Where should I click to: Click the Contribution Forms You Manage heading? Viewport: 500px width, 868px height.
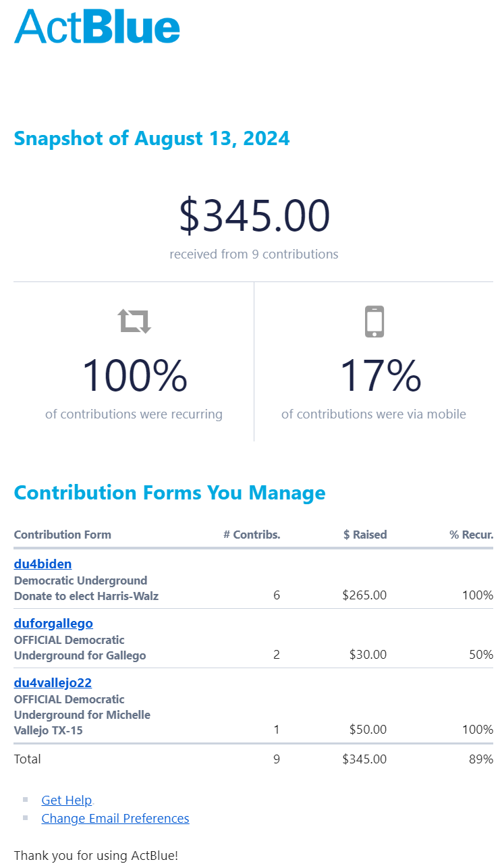(169, 493)
